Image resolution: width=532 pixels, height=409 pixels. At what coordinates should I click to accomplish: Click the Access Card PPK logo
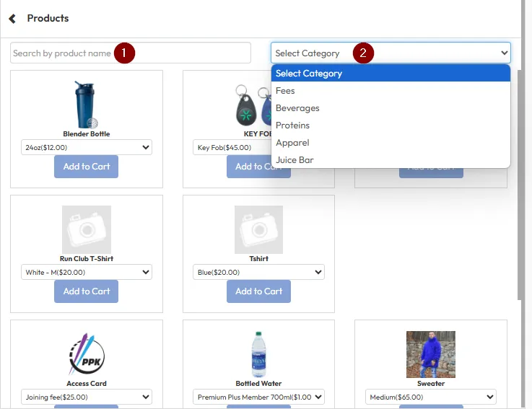[x=86, y=355]
